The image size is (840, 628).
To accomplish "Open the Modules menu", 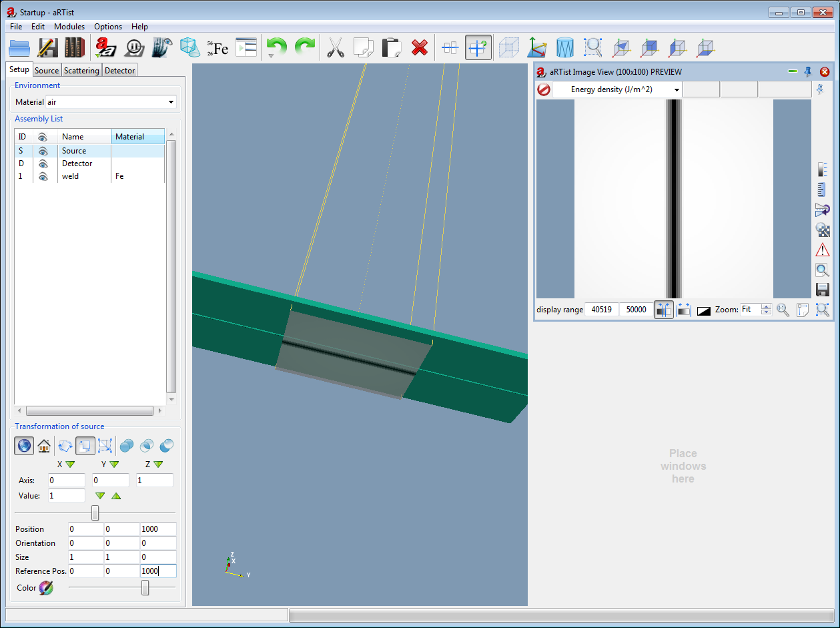I will pos(69,27).
